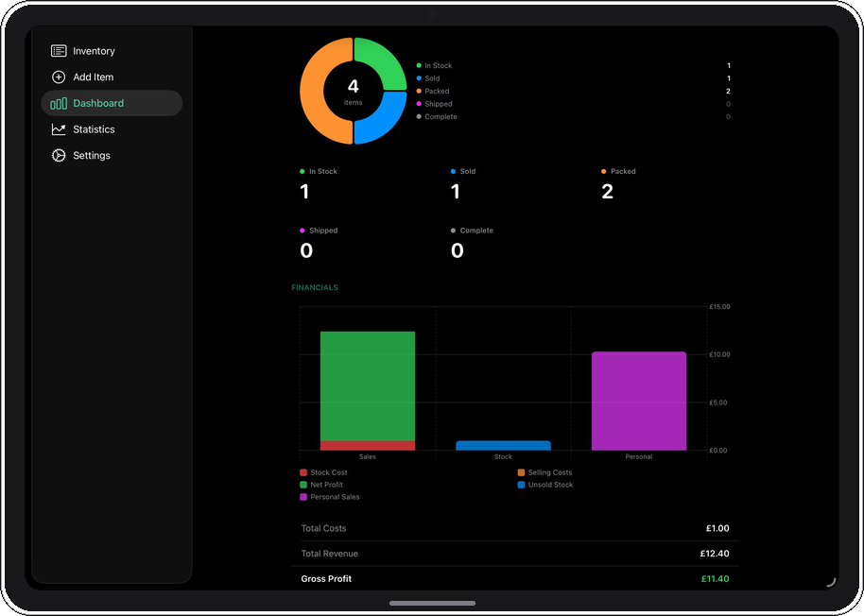Open the Inventory section
Image resolution: width=864 pixels, height=616 pixels.
tap(112, 51)
